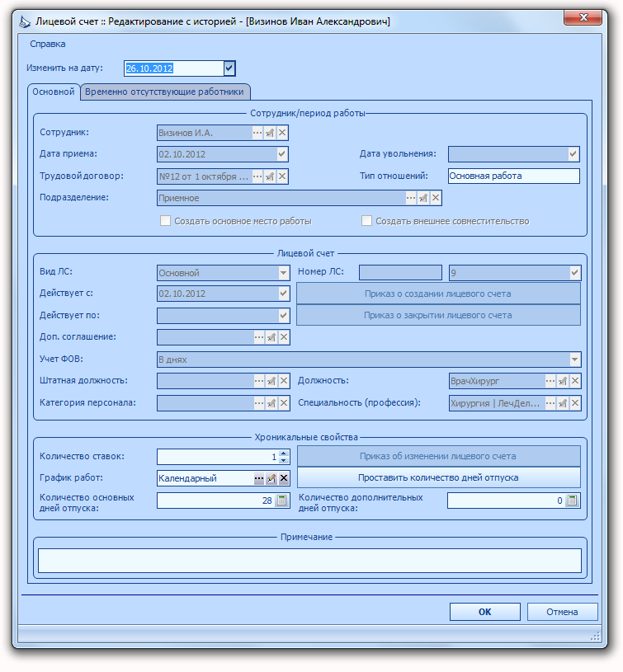Open the Дата увольнения date picker
The width and height of the screenshot is (623, 672).
(573, 154)
